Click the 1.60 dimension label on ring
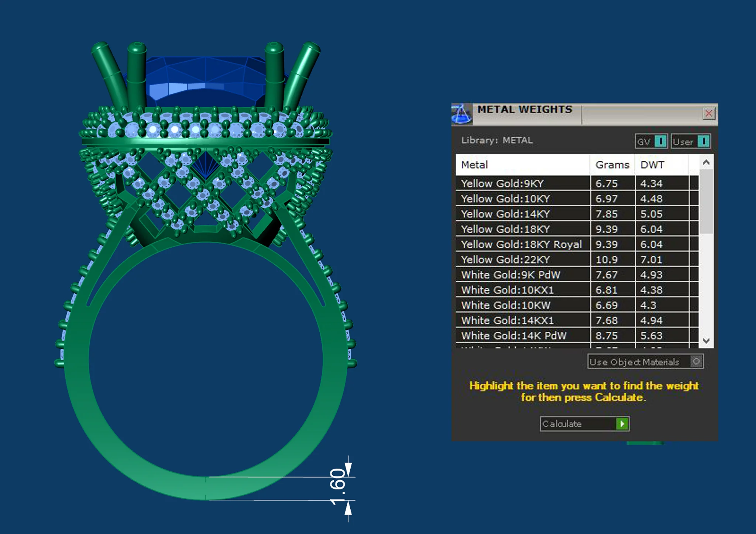This screenshot has width=756, height=534. 337,486
